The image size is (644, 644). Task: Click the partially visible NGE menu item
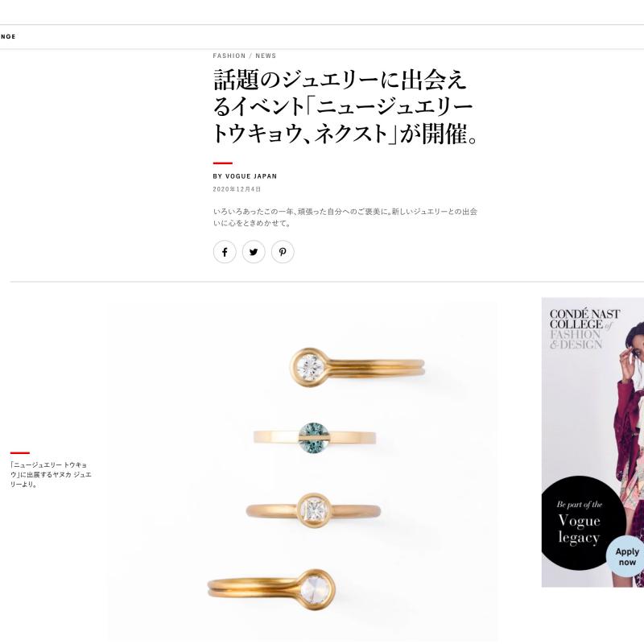click(8, 36)
